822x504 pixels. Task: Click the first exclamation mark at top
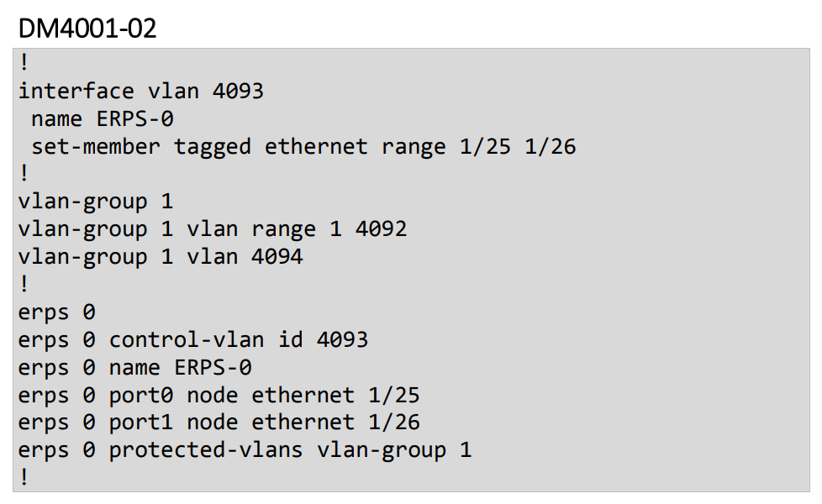click(x=24, y=64)
